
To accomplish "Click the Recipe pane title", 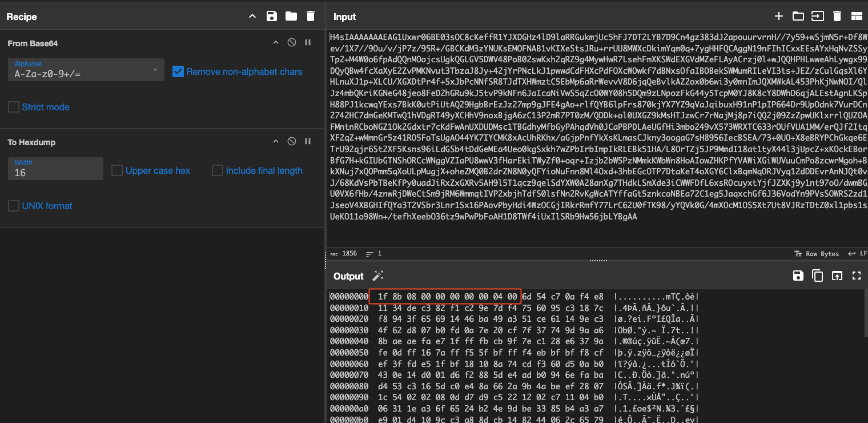I will (22, 17).
